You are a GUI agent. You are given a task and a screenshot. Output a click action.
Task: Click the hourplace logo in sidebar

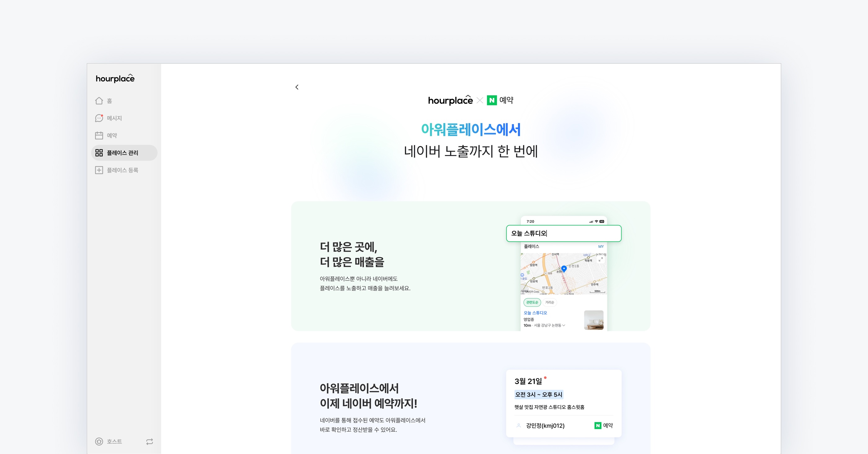tap(115, 78)
